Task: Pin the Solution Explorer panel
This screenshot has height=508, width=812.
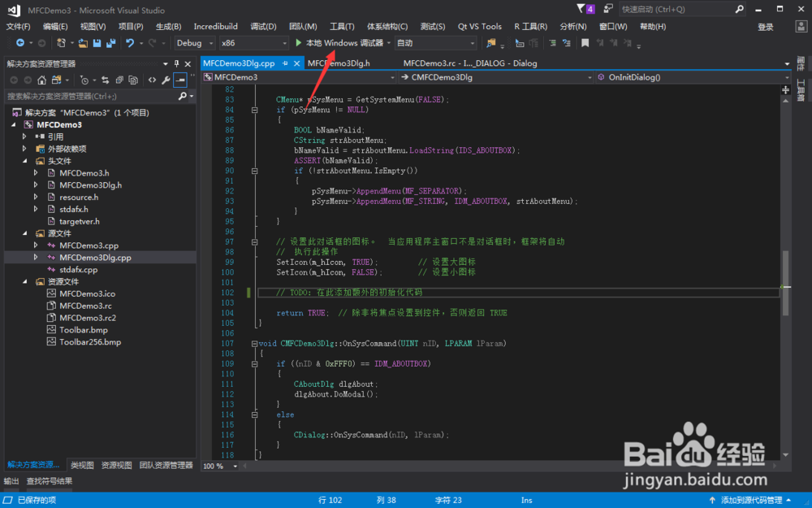Action: [176, 63]
